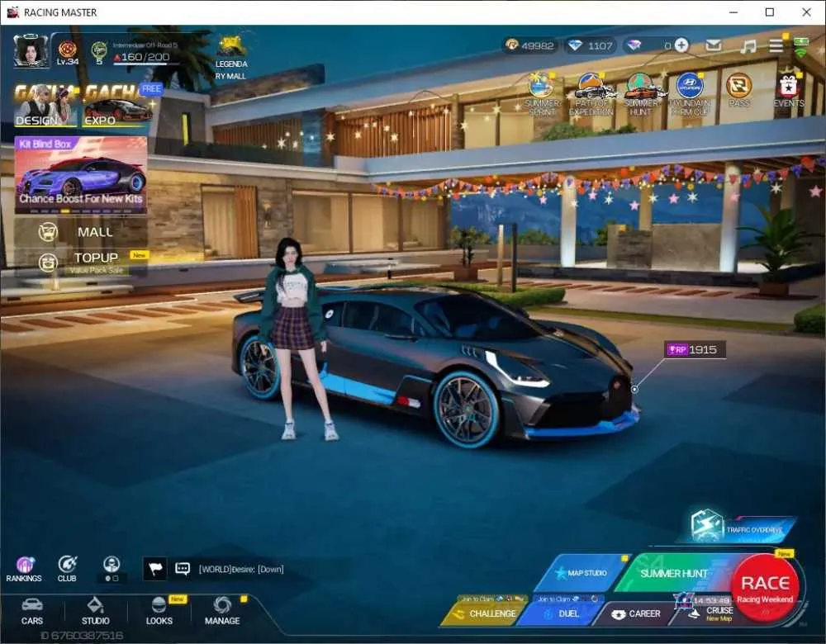The height and width of the screenshot is (644, 826).
Task: Open the Topup menu entry
Action: click(x=82, y=262)
